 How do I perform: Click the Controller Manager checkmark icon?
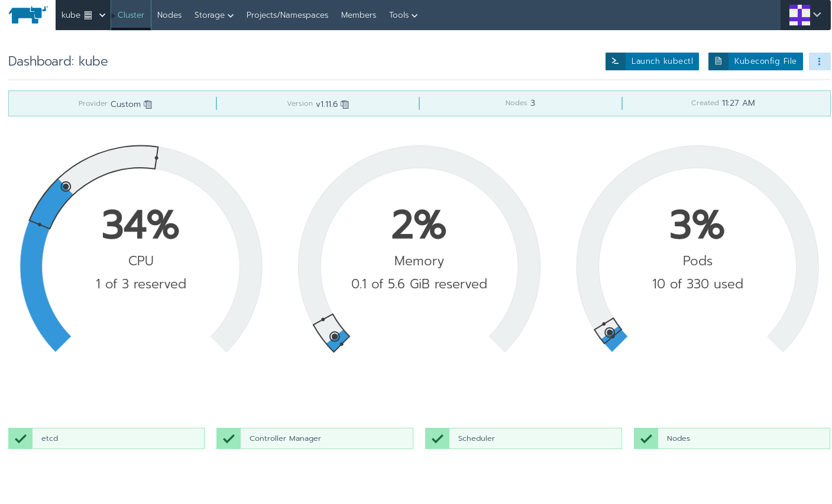(229, 438)
